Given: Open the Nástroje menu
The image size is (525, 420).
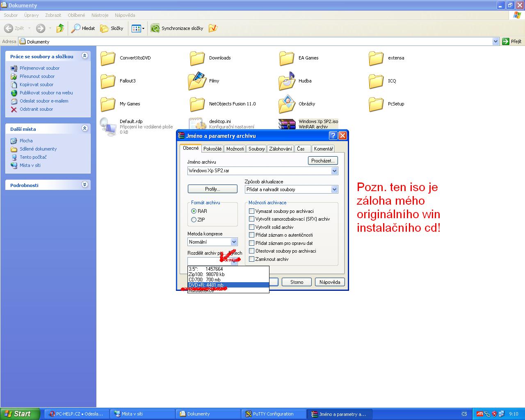Looking at the screenshot, I should tap(100, 15).
